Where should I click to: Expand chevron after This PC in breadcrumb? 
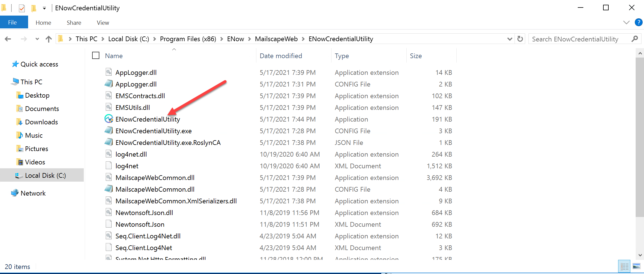click(x=103, y=39)
